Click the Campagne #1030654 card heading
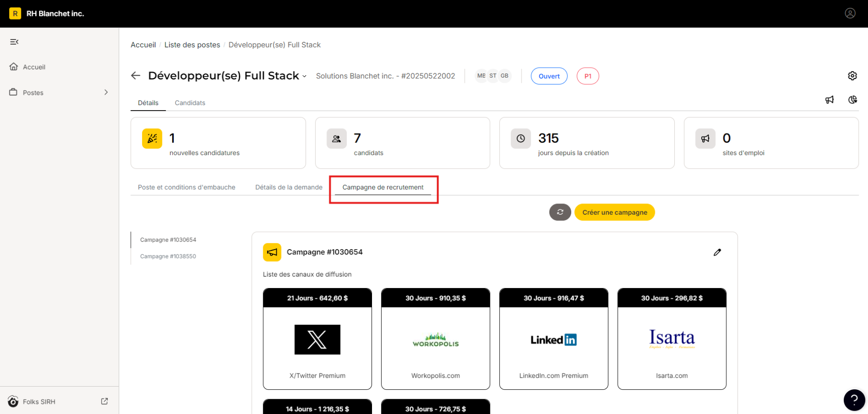The image size is (868, 414). coord(325,252)
